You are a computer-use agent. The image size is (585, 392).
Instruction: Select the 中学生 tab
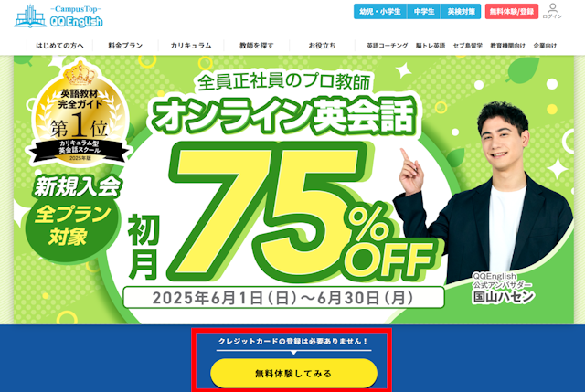pyautogui.click(x=424, y=12)
